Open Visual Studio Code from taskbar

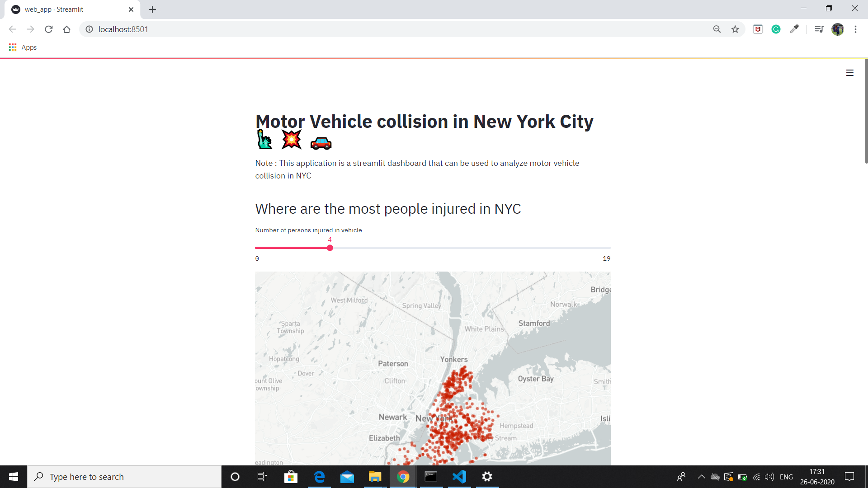click(459, 477)
